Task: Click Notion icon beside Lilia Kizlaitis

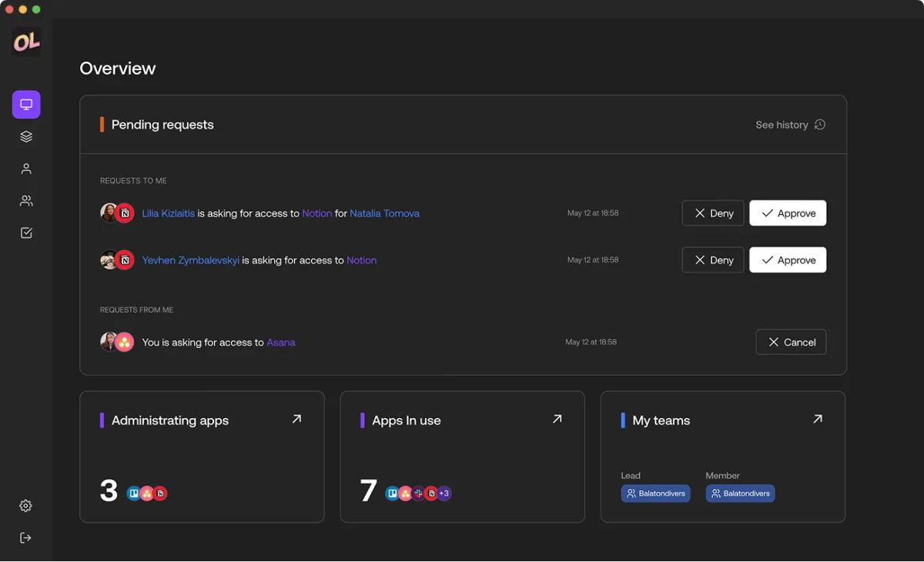Action: 125,213
